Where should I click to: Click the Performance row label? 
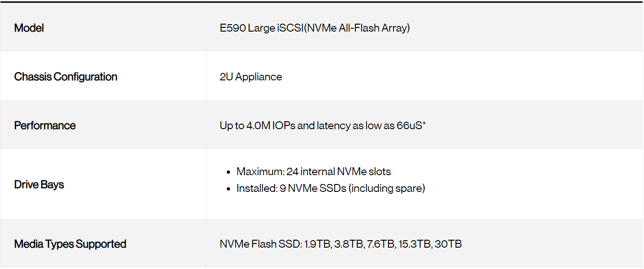[x=45, y=125]
